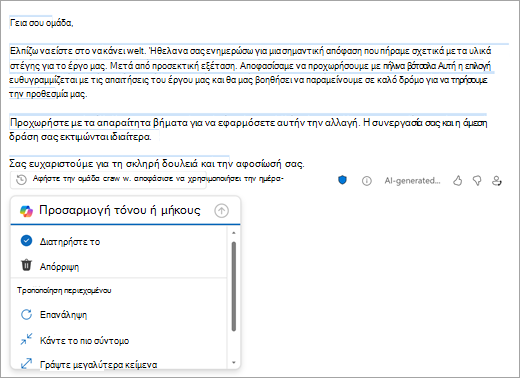Click the dropdown scrollbar thumb

tap(234, 286)
